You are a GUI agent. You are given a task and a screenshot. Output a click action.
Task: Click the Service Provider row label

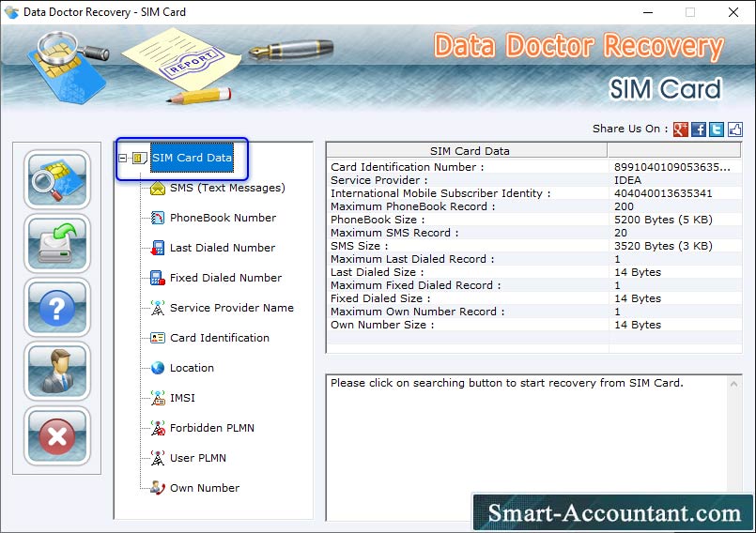point(379,180)
